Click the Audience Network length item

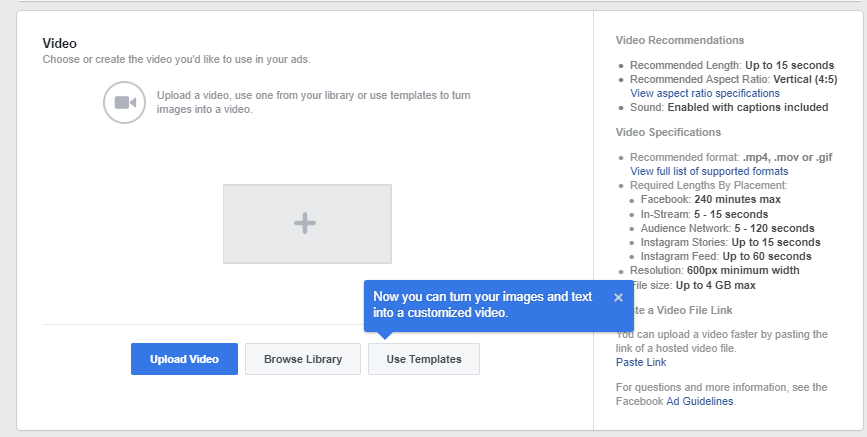click(x=727, y=228)
